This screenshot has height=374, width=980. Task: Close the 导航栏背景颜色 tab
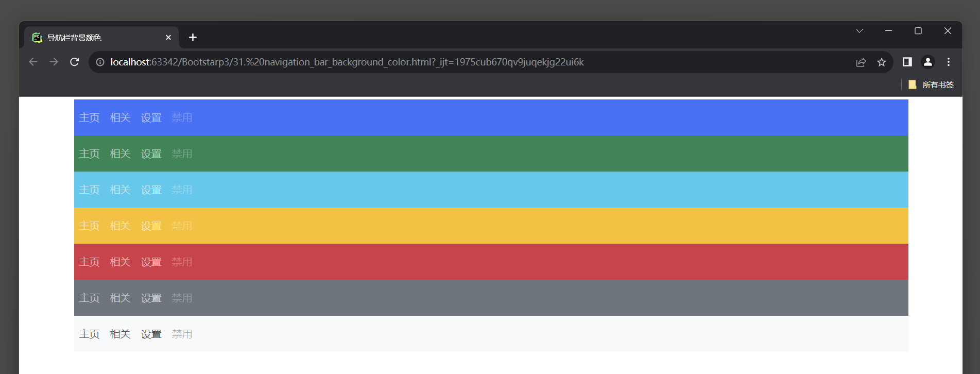point(168,38)
